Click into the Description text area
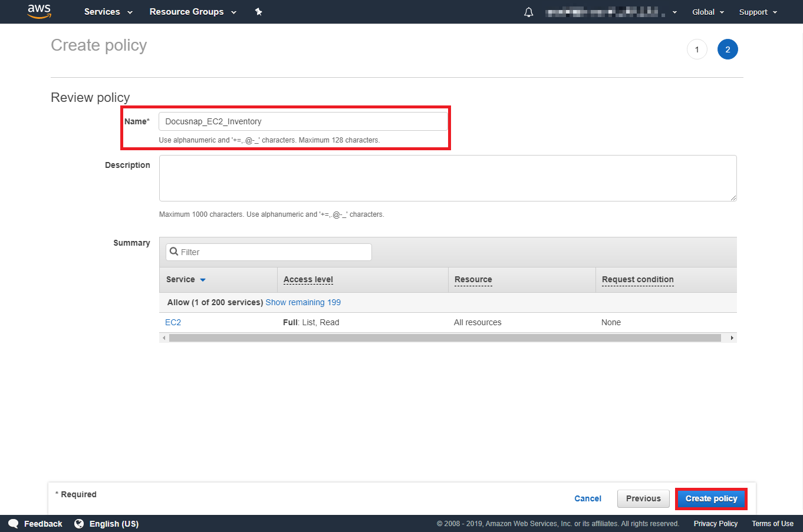The height and width of the screenshot is (532, 803). 448,178
